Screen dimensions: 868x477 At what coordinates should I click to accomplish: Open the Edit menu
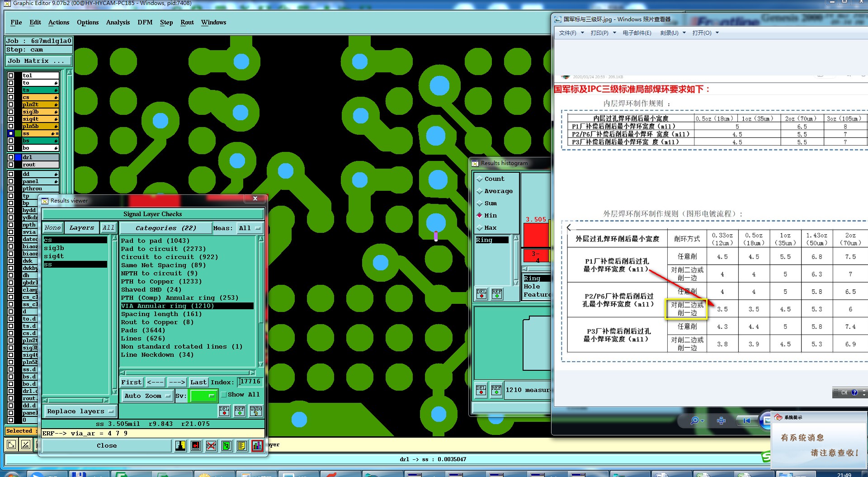(x=35, y=22)
